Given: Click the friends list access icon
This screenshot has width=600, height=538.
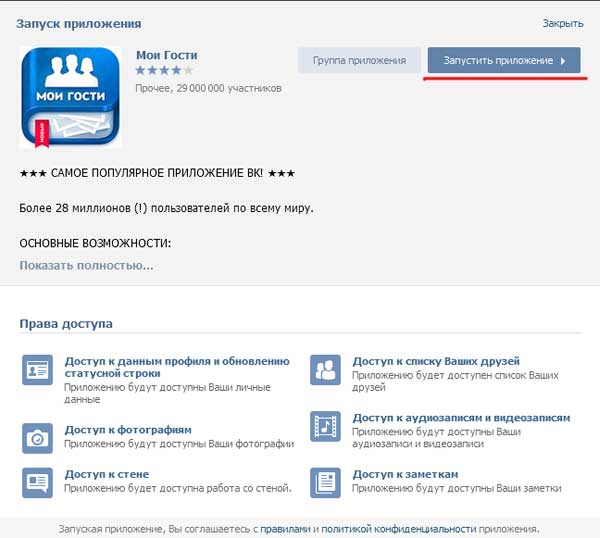Looking at the screenshot, I should click(325, 370).
